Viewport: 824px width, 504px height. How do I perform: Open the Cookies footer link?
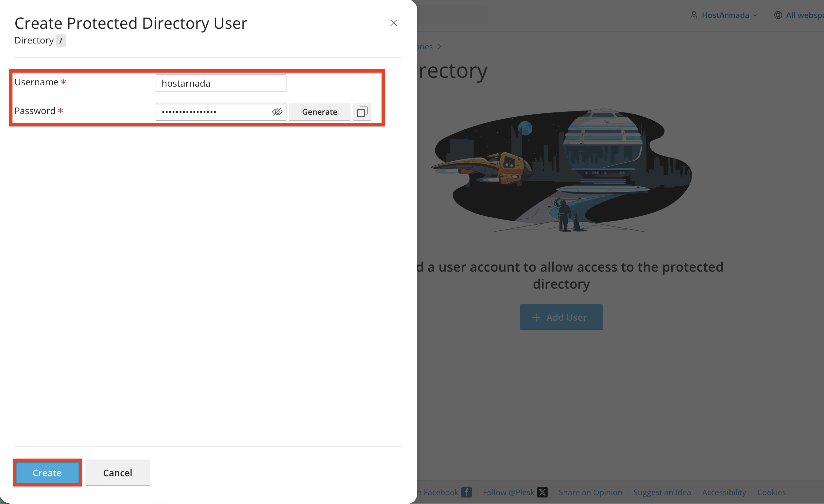tap(771, 492)
